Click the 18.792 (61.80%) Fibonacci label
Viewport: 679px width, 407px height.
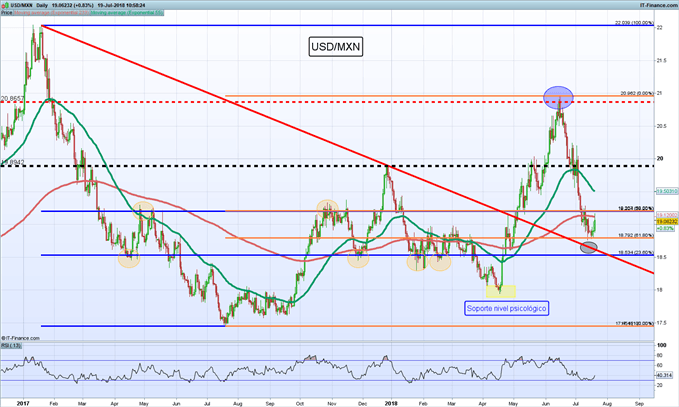pyautogui.click(x=636, y=235)
